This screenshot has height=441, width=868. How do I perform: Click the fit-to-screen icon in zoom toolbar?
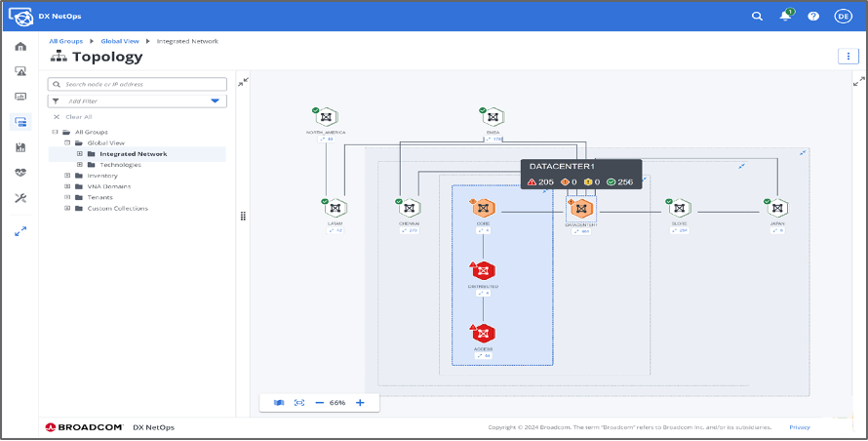point(299,402)
